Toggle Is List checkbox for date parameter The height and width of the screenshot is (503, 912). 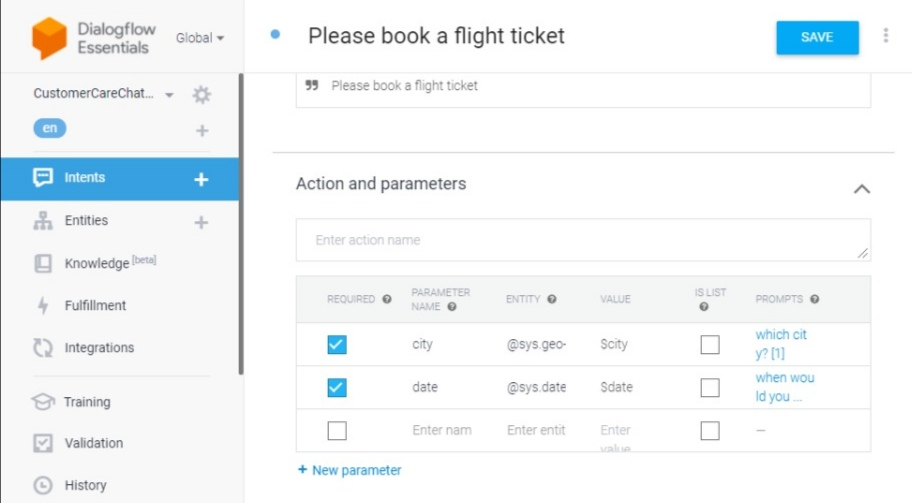pyautogui.click(x=710, y=387)
